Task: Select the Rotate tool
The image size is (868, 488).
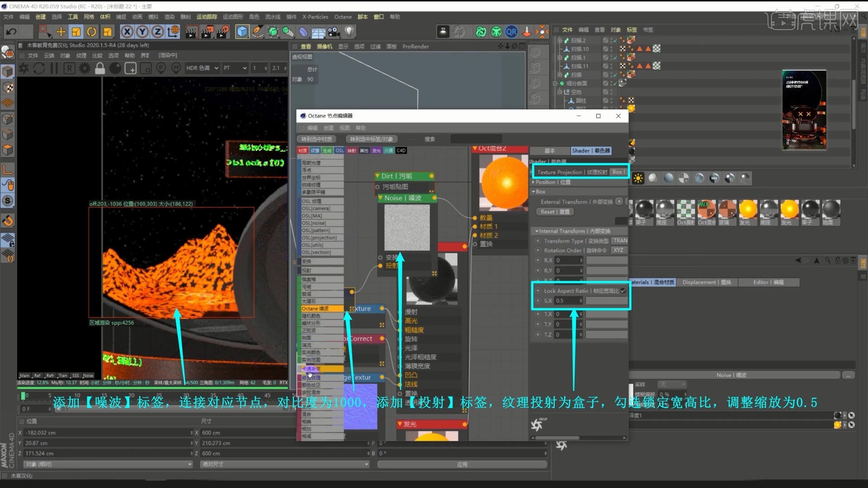Action: (x=92, y=32)
